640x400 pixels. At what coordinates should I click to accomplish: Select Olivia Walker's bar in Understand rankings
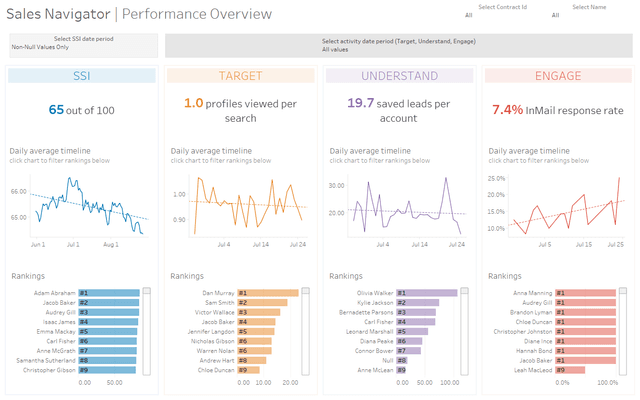click(426, 293)
